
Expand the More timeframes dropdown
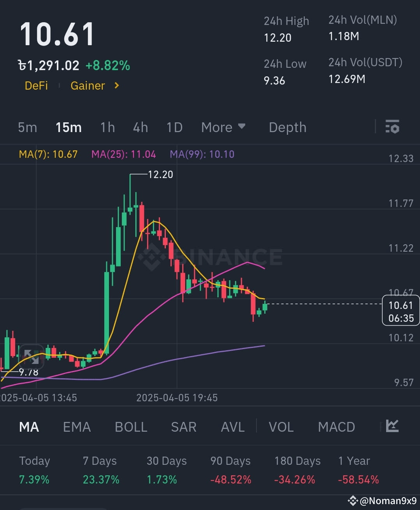[x=223, y=127]
